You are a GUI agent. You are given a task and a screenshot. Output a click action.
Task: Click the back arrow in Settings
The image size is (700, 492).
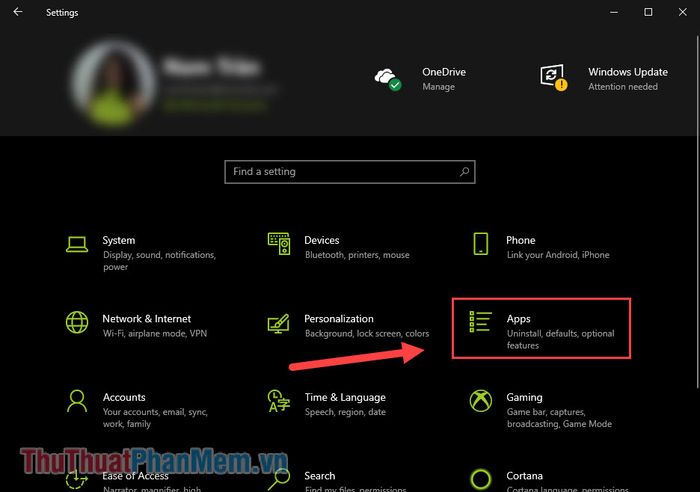pyautogui.click(x=17, y=12)
